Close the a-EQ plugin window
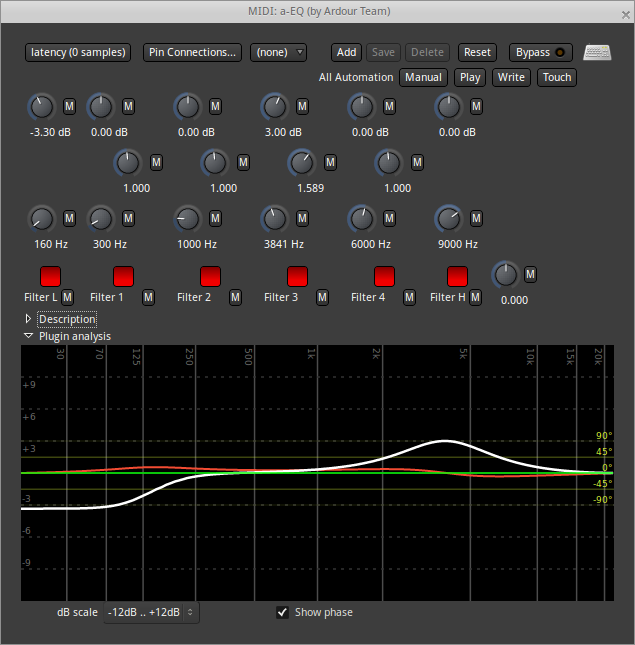Screen dimensions: 635x645 626,15
